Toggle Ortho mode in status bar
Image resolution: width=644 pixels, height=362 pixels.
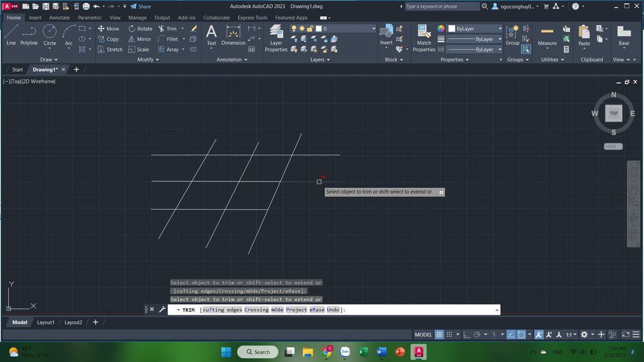coord(467,335)
